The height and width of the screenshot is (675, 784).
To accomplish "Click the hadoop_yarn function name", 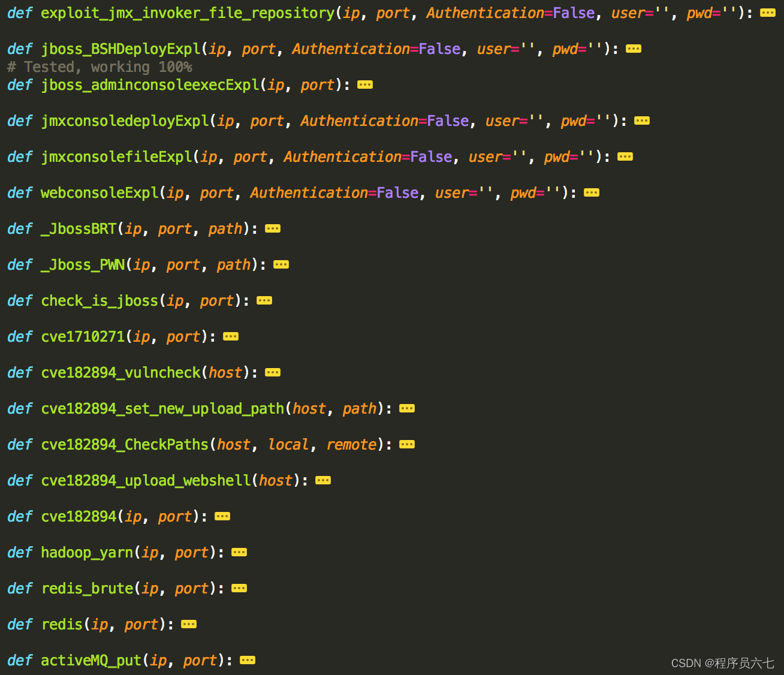I will pos(87,553).
